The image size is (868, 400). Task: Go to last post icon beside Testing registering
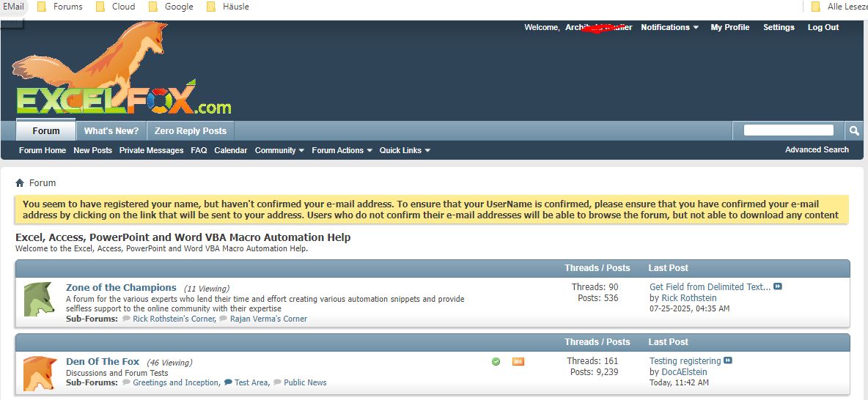point(728,360)
